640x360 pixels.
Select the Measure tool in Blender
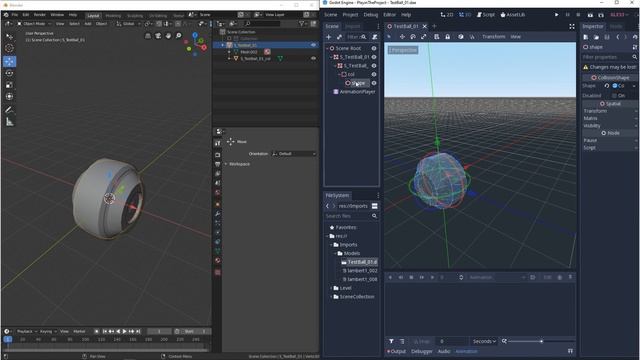(9, 122)
